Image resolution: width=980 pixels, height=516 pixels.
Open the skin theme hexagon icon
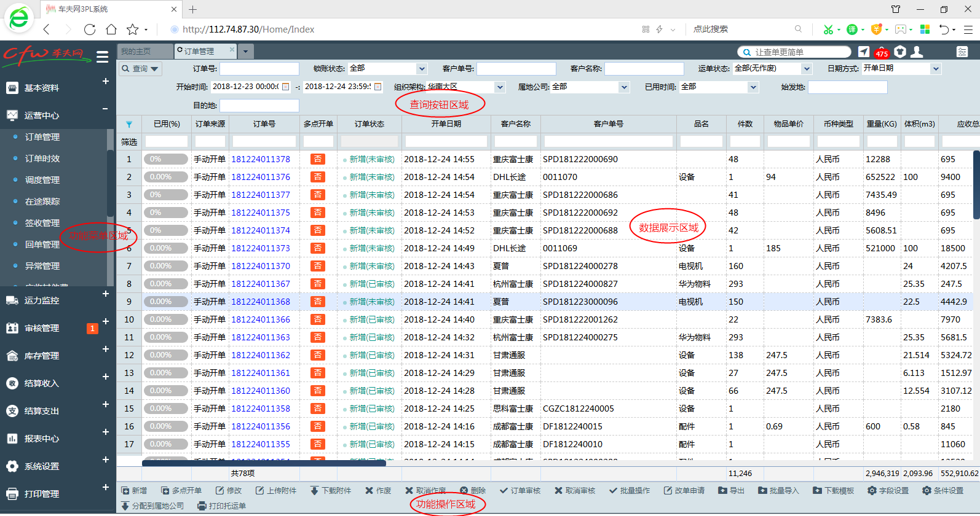click(x=900, y=52)
